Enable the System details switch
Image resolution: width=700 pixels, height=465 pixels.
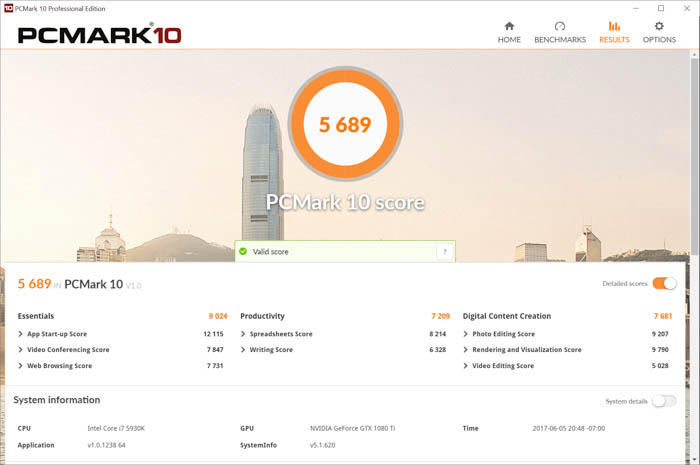664,401
